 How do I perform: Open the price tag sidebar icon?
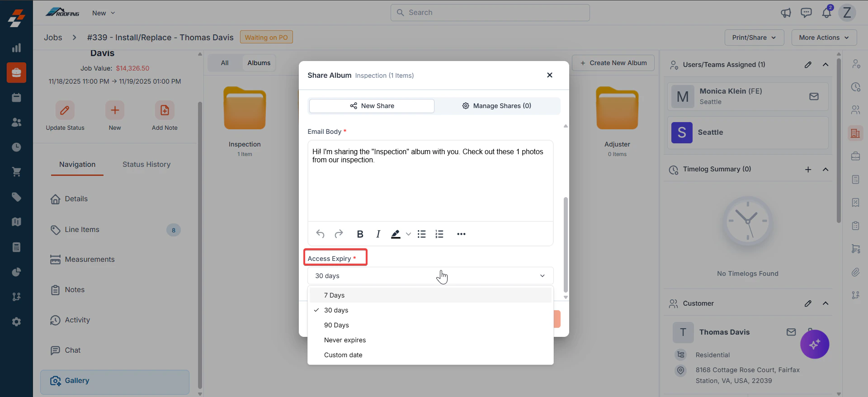pos(16,197)
